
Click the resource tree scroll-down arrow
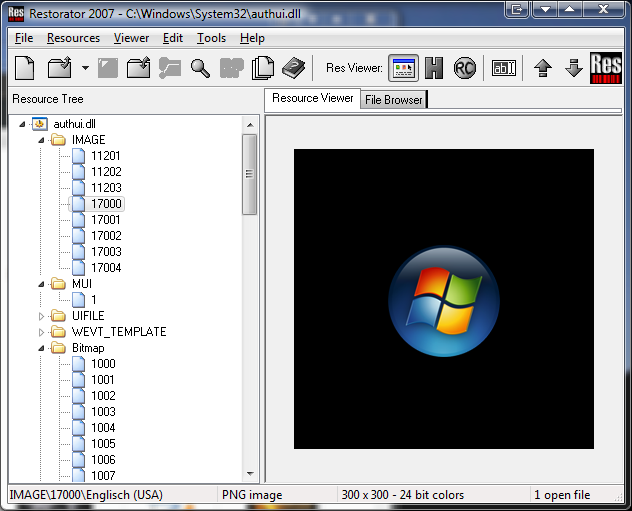click(250, 474)
